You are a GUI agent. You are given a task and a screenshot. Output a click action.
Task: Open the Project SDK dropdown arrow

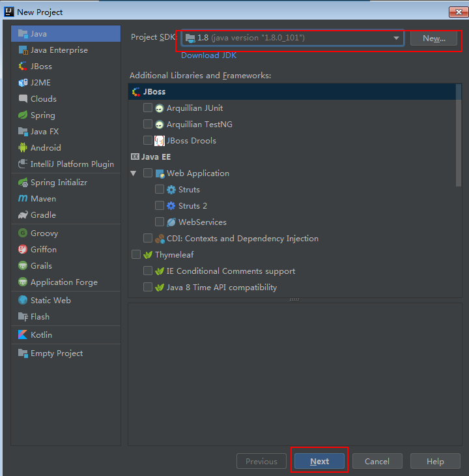tap(396, 38)
